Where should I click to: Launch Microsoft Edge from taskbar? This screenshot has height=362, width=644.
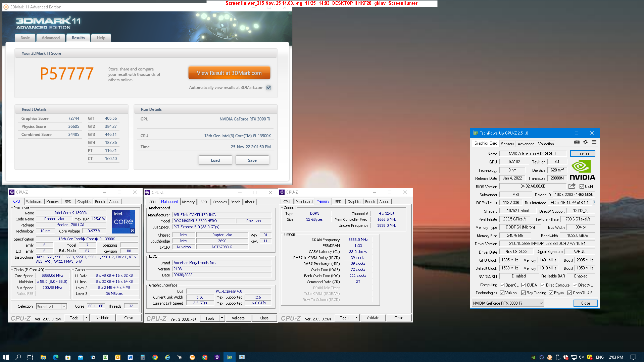56,357
